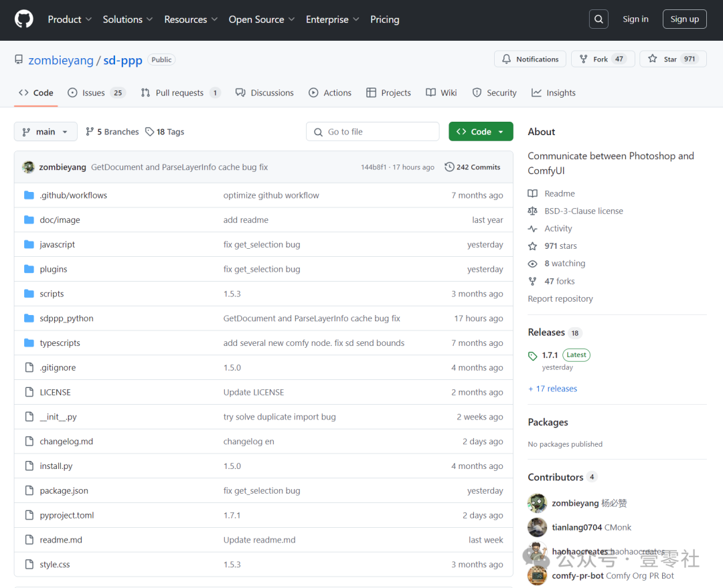
Task: Click folder icon for .github/workflows
Action: (x=29, y=195)
